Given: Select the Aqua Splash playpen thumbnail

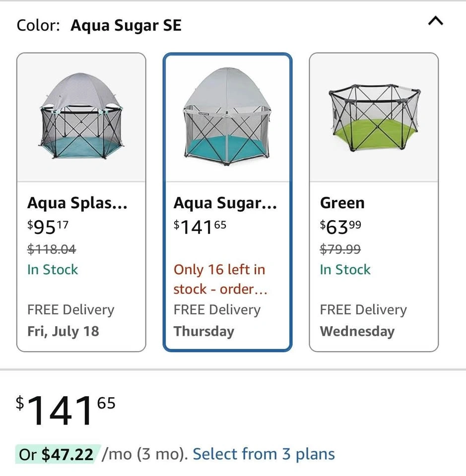Looking at the screenshot, I should click(81, 118).
